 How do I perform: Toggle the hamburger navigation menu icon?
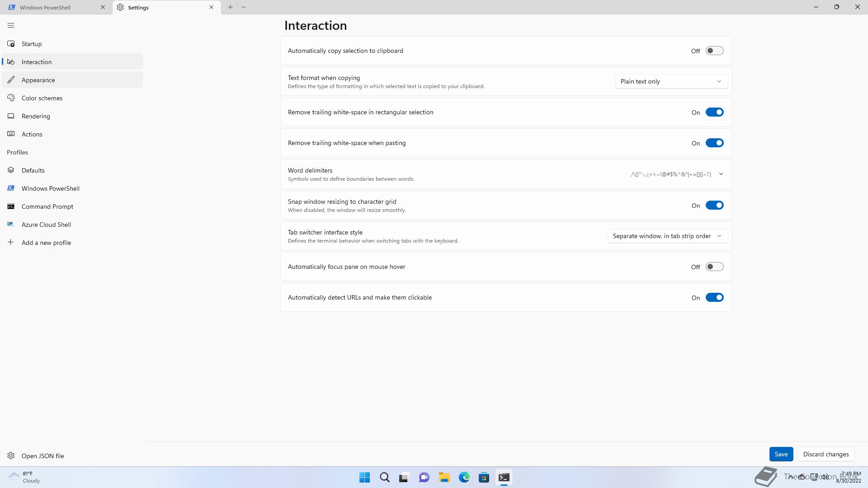(x=11, y=25)
